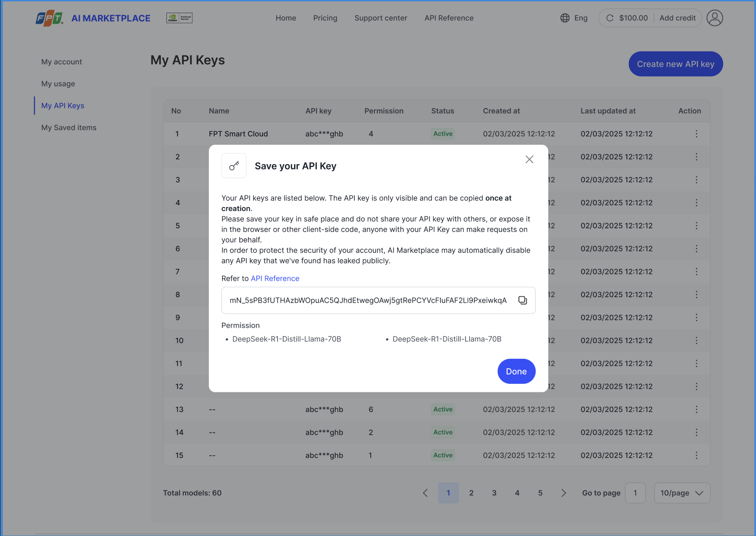Go to previous page arrow

(425, 493)
